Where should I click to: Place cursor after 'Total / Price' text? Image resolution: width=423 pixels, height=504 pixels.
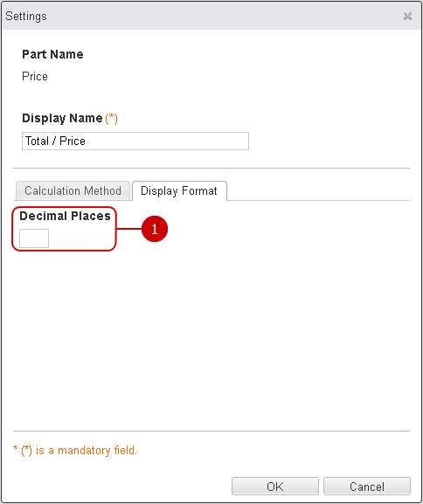(x=87, y=142)
